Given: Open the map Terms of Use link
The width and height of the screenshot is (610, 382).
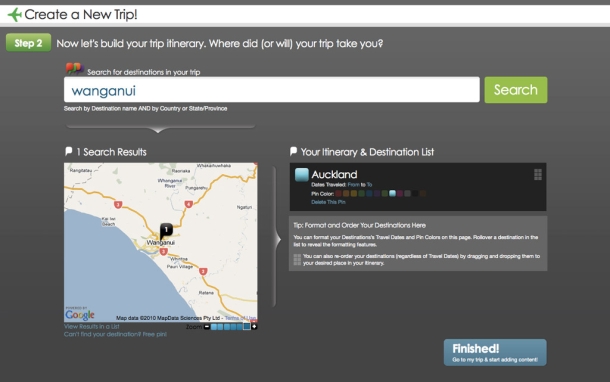Looking at the screenshot, I should click(x=240, y=318).
